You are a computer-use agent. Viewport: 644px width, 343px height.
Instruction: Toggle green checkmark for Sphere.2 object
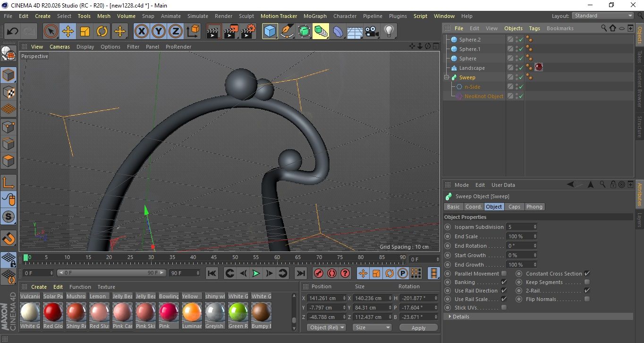coord(521,40)
